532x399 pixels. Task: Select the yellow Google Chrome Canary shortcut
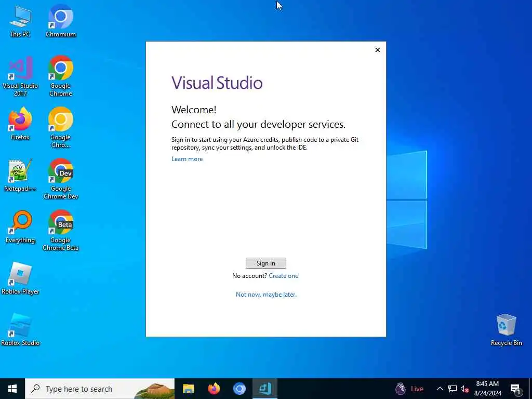(x=61, y=128)
